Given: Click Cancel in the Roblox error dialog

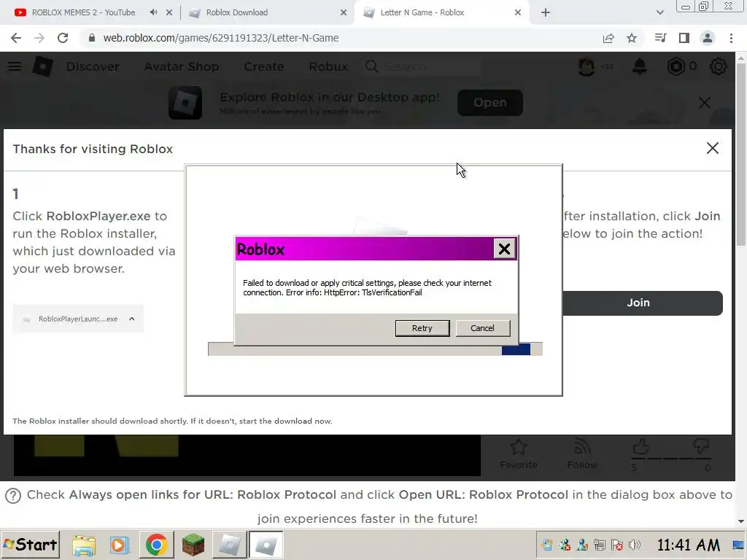Looking at the screenshot, I should click(483, 328).
